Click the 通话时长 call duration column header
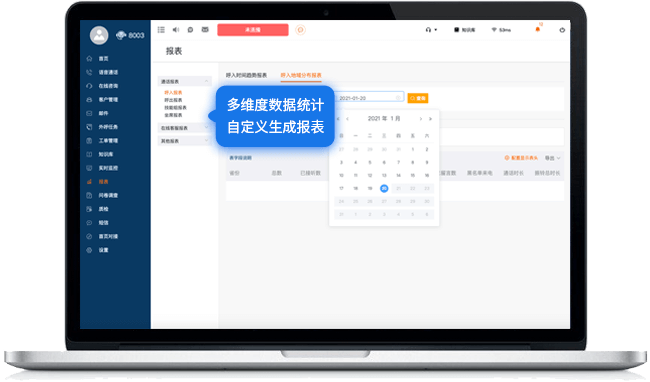 click(x=513, y=173)
